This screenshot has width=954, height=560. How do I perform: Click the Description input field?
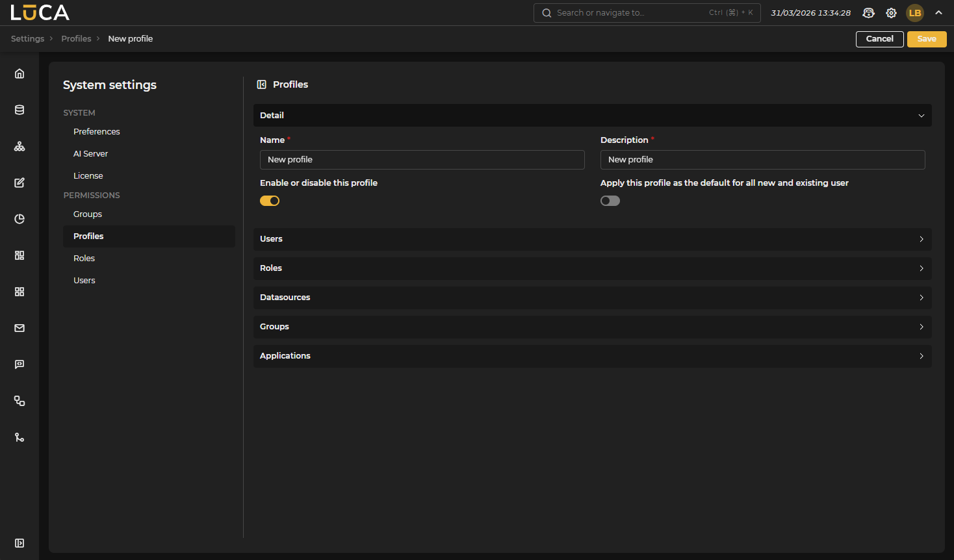point(762,160)
